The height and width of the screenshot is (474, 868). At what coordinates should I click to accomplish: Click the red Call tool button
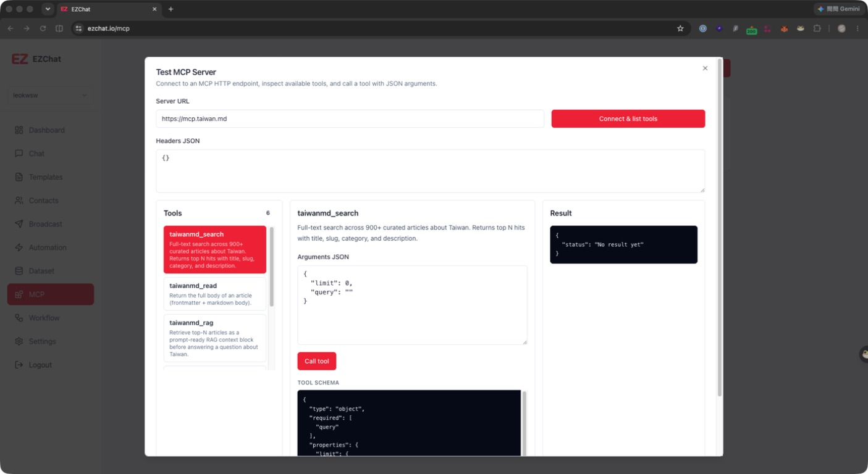click(316, 361)
